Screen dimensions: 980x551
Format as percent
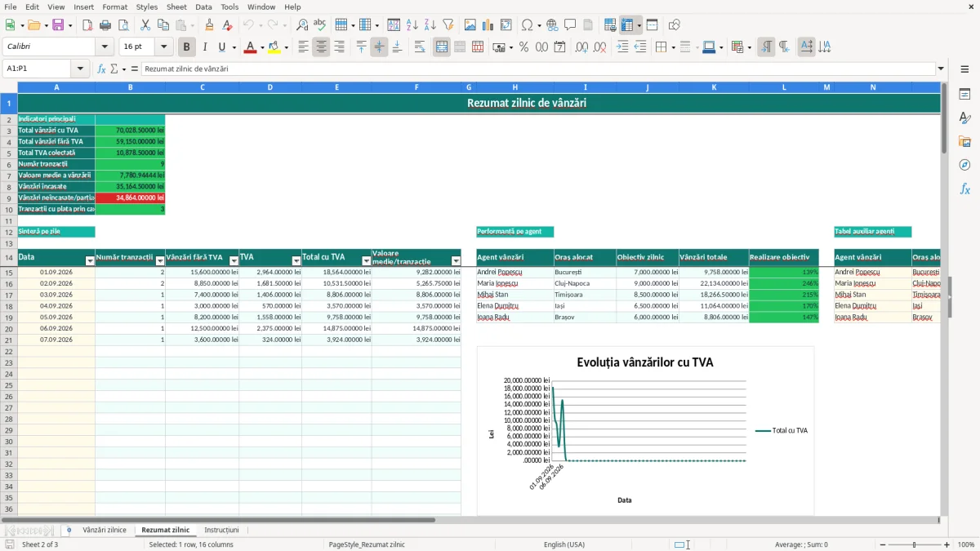523,47
